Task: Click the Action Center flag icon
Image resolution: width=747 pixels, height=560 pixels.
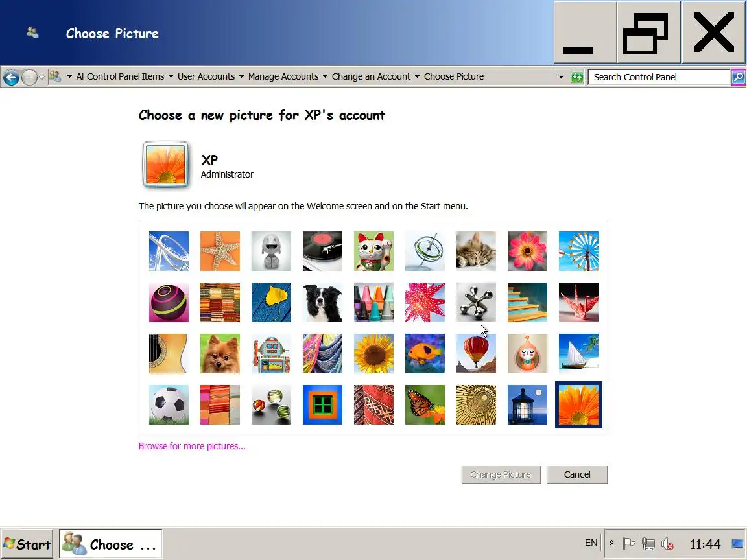Action: click(629, 543)
